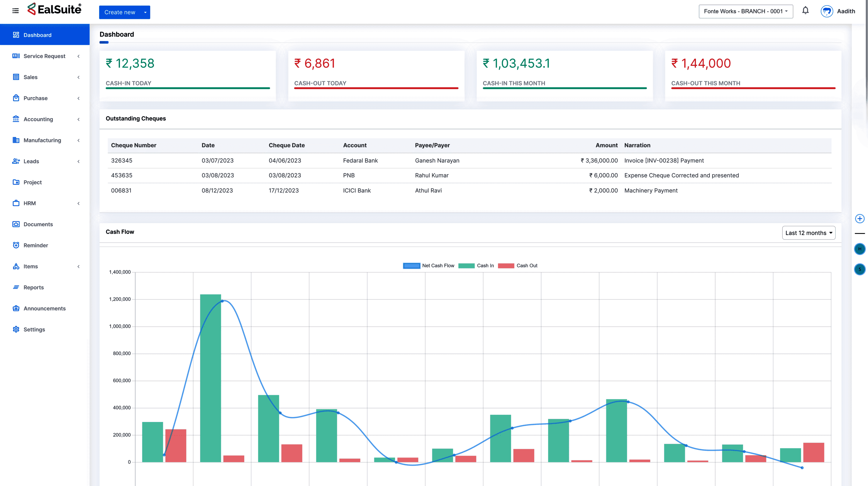Open Documents in the sidebar
868x486 pixels.
38,224
